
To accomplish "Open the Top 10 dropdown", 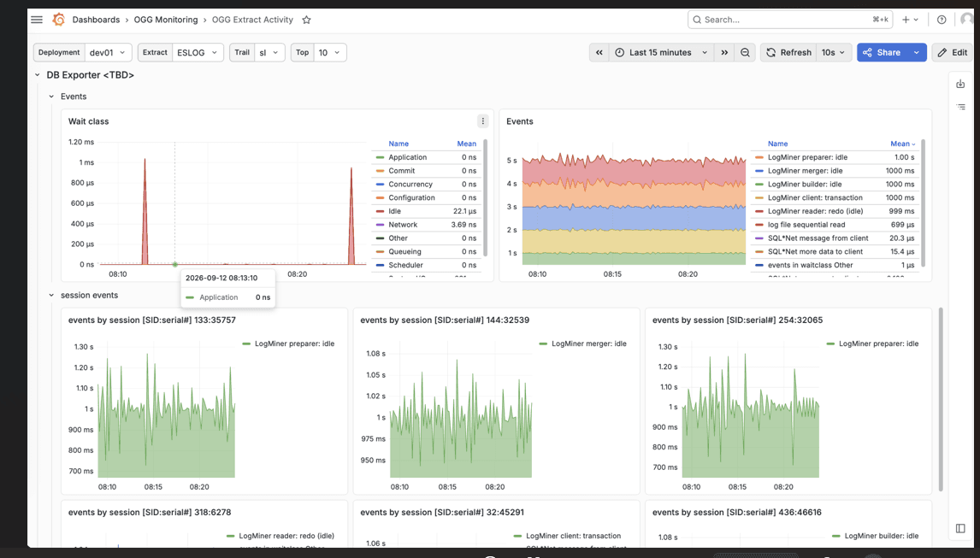I will 330,52.
